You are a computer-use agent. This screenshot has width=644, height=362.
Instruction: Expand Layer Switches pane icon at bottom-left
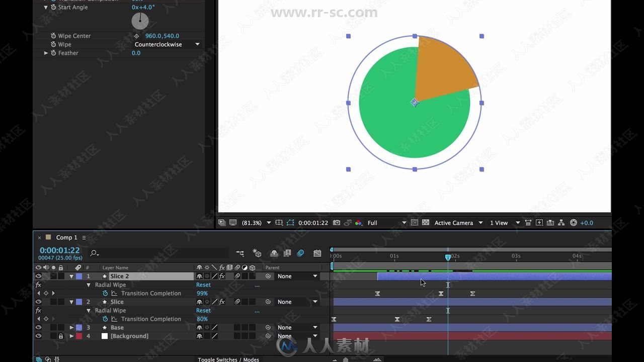pyautogui.click(x=39, y=359)
